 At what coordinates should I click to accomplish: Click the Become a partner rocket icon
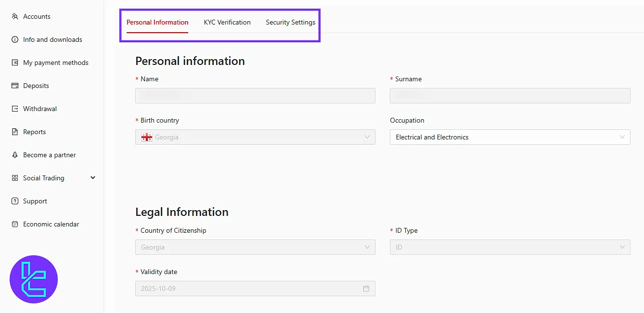point(14,155)
